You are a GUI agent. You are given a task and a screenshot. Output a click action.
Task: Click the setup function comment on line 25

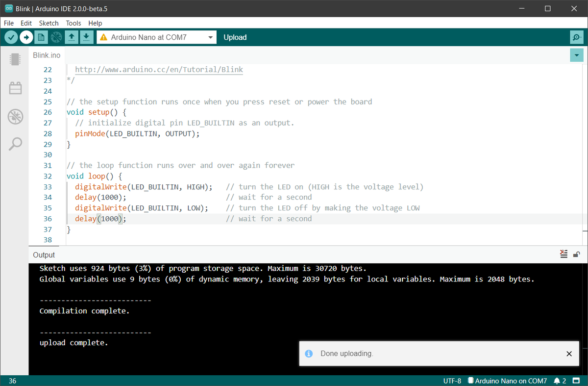tap(219, 102)
